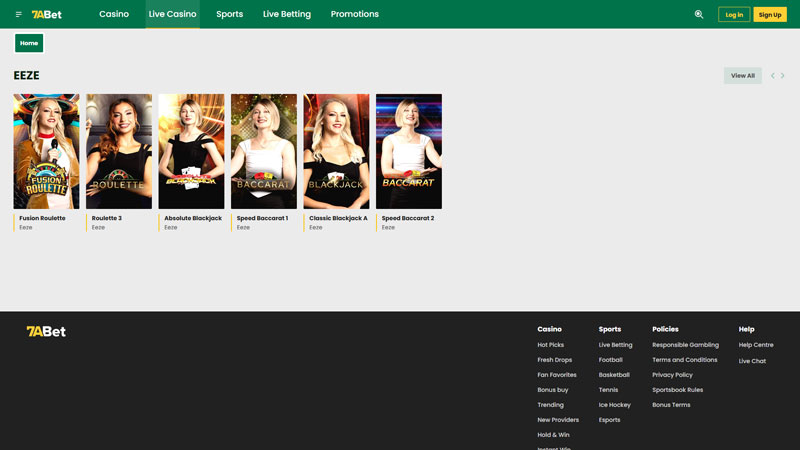Click the footer Help heading
This screenshot has width=800, height=450.
point(746,329)
